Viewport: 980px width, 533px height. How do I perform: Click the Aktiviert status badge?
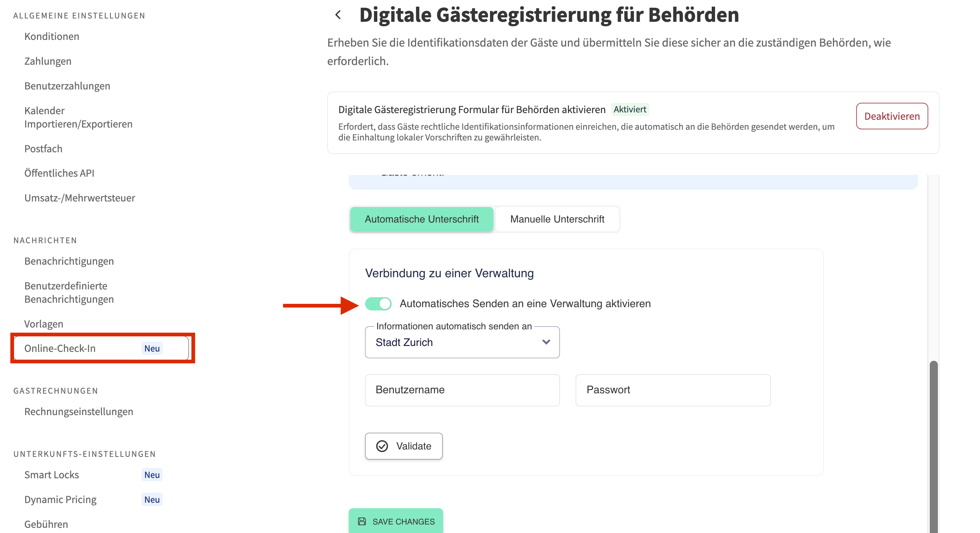pyautogui.click(x=630, y=109)
